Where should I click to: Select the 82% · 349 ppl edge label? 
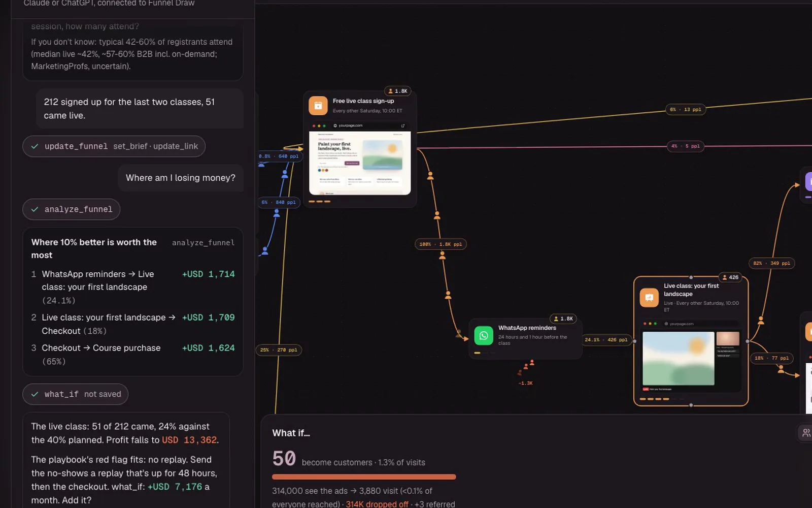pos(771,263)
